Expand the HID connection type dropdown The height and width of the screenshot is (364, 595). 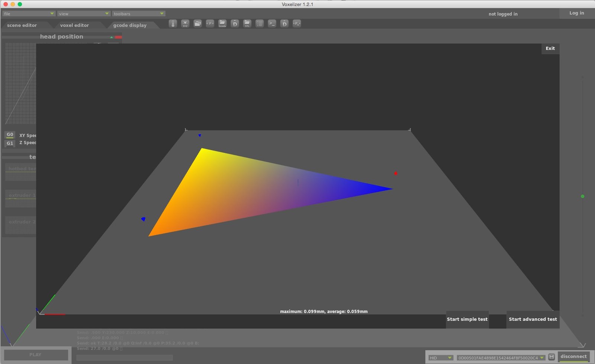(x=441, y=358)
